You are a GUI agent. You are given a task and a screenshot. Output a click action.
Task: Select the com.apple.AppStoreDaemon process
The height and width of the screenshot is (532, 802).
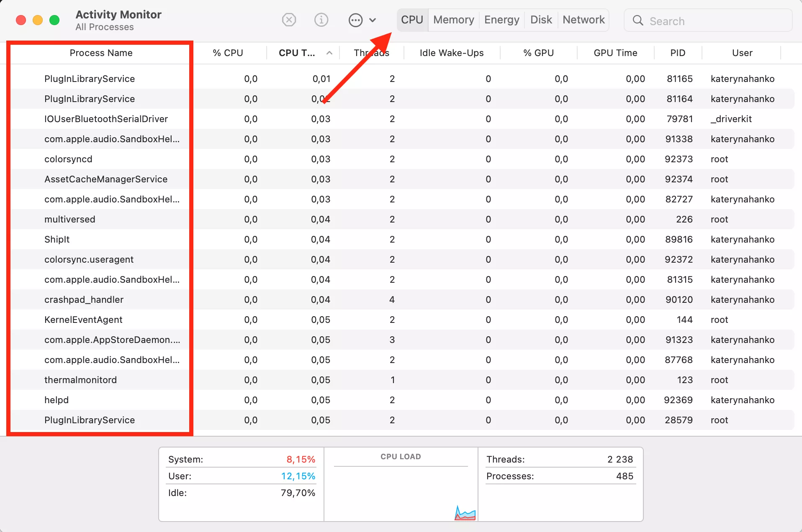(401, 340)
